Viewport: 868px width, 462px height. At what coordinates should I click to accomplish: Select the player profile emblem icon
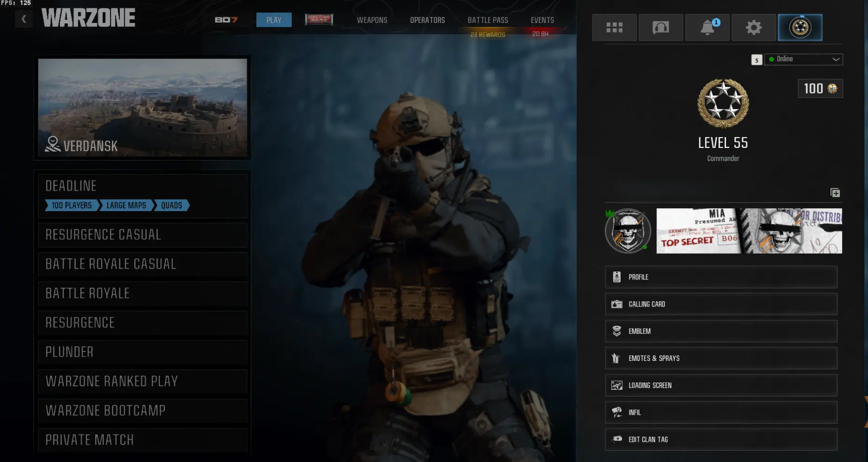[x=800, y=28]
